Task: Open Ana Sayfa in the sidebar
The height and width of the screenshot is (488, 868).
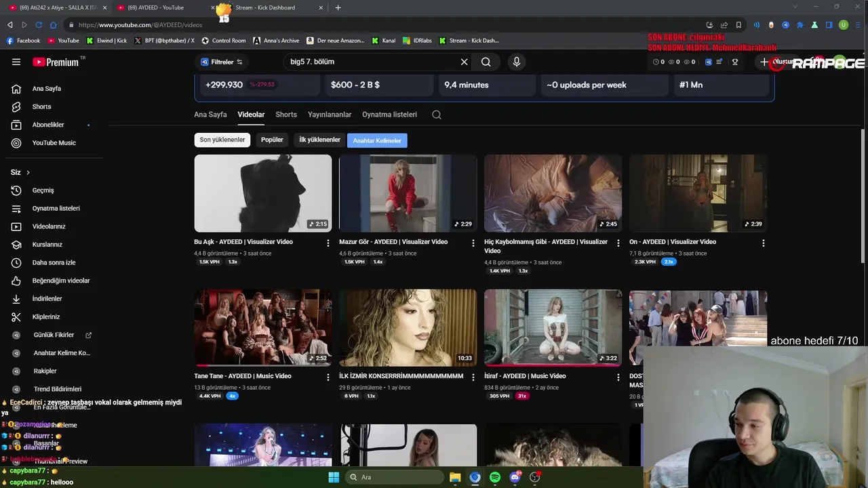Action: pos(46,89)
